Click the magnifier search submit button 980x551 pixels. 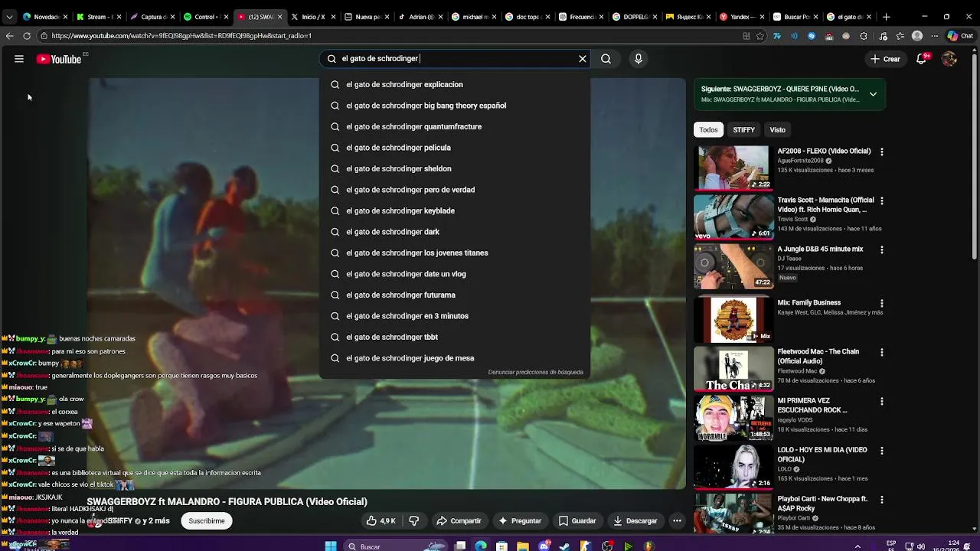tap(606, 59)
